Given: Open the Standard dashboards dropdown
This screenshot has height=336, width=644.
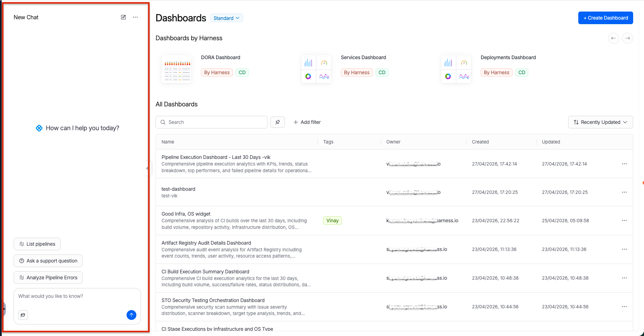Looking at the screenshot, I should (227, 18).
